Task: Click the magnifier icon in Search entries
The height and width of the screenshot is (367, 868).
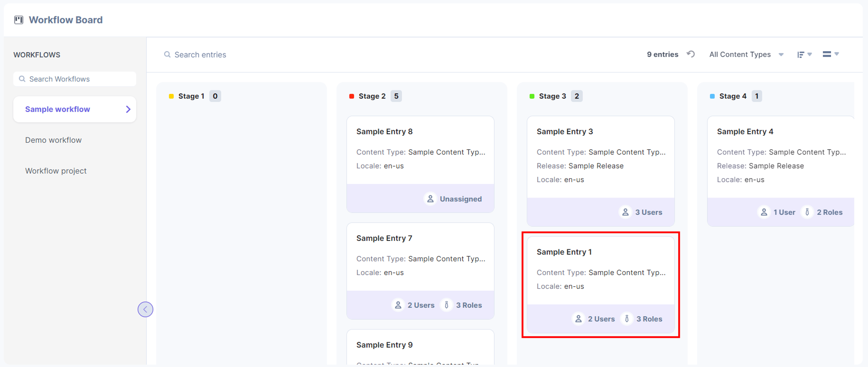Action: coord(167,55)
